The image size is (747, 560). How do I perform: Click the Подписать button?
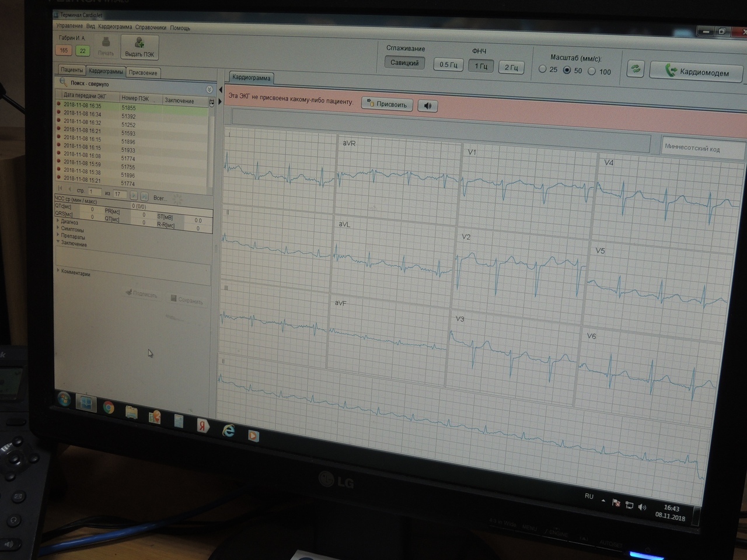click(141, 294)
